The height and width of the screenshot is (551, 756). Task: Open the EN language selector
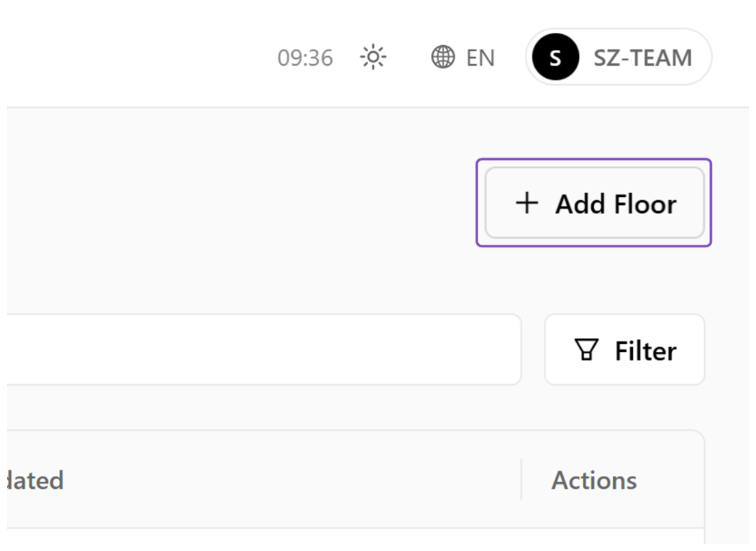463,57
